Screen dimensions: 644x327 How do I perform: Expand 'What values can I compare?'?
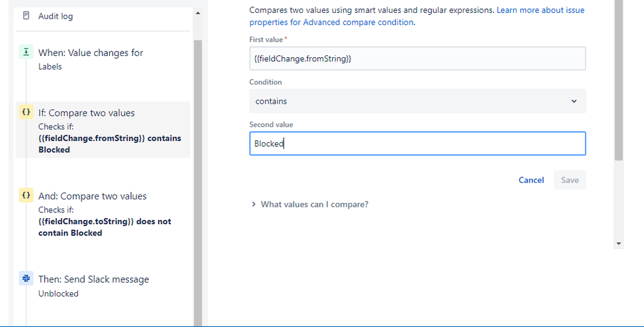coord(310,204)
